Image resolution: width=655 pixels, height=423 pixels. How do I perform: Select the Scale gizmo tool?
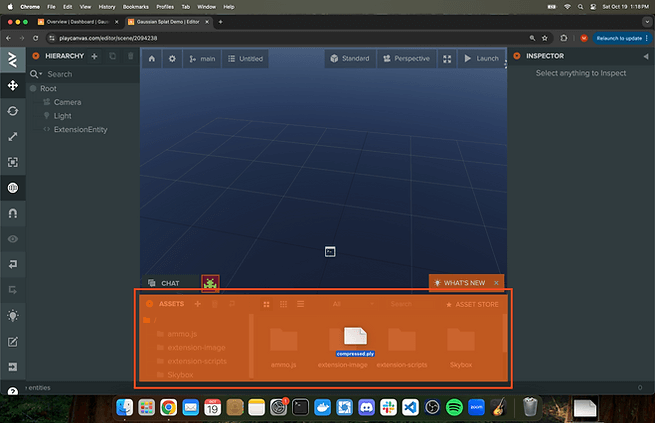click(x=13, y=136)
